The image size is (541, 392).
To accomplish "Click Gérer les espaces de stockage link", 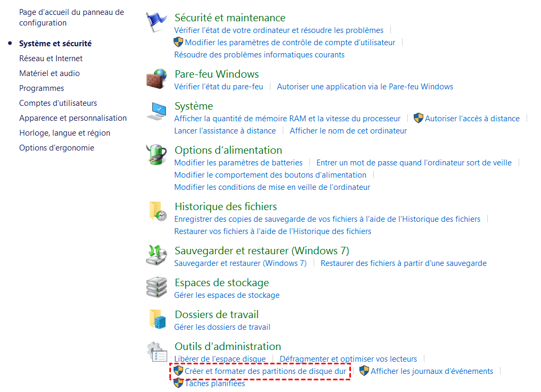I will click(227, 295).
